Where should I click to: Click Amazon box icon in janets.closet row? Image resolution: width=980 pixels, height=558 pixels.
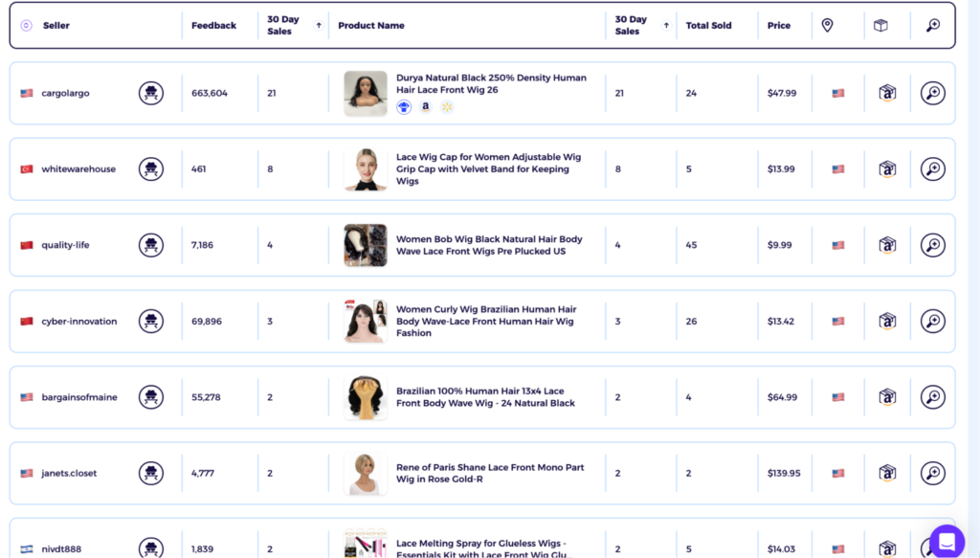[887, 473]
